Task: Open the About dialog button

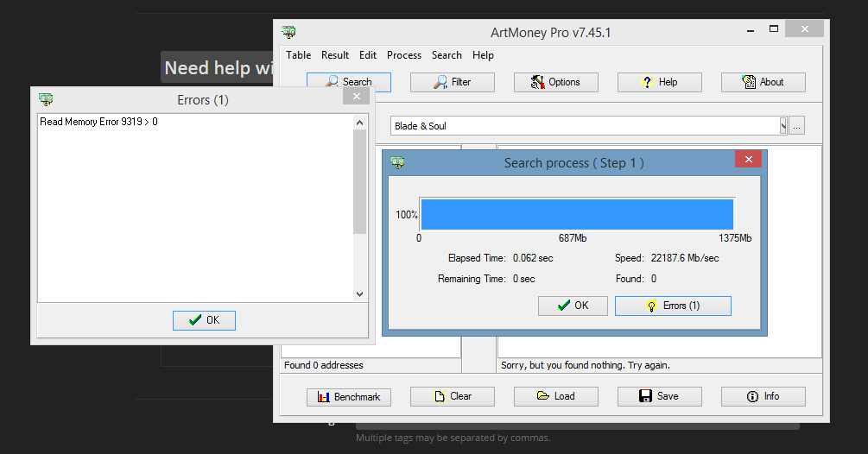Action: click(x=763, y=82)
